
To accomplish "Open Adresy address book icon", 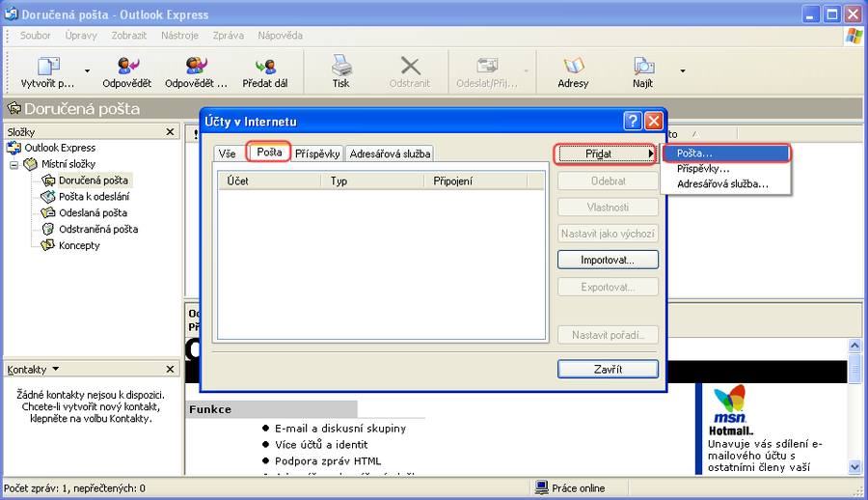I will [x=573, y=67].
